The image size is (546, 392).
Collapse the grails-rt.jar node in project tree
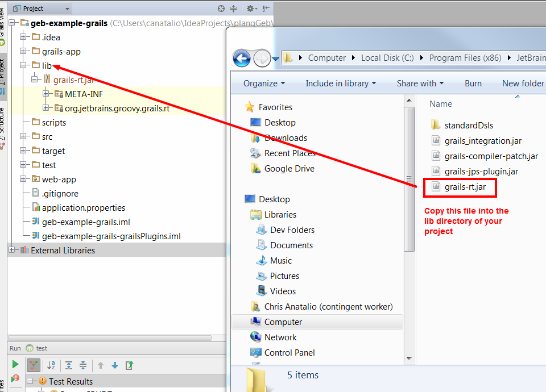[x=34, y=80]
